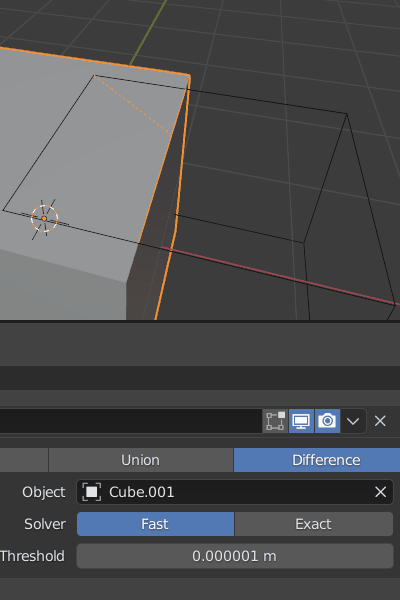Click the red X axis line
Screen dimensions: 400x600
pyautogui.click(x=277, y=275)
